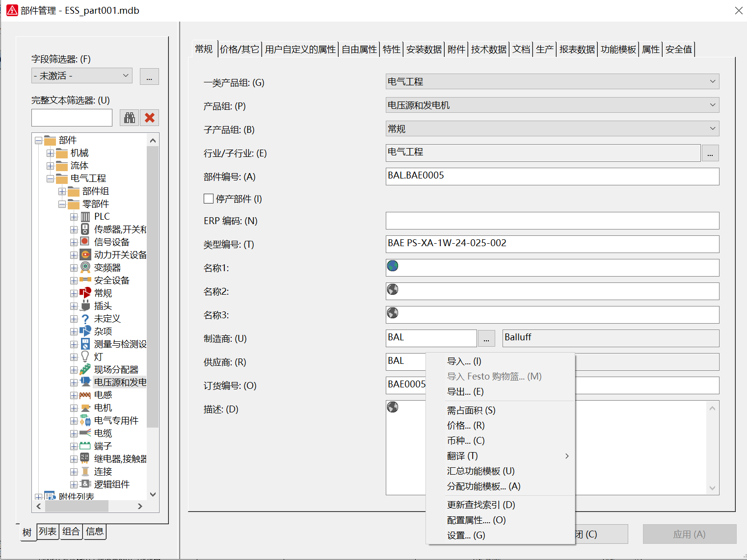
Task: Click the 逻辑组件 icon
Action: coord(85,484)
